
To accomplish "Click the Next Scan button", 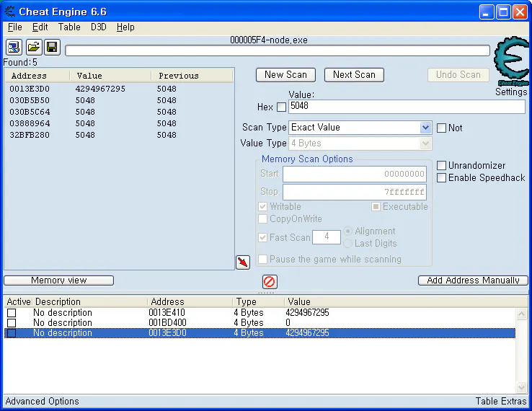I will (x=354, y=75).
